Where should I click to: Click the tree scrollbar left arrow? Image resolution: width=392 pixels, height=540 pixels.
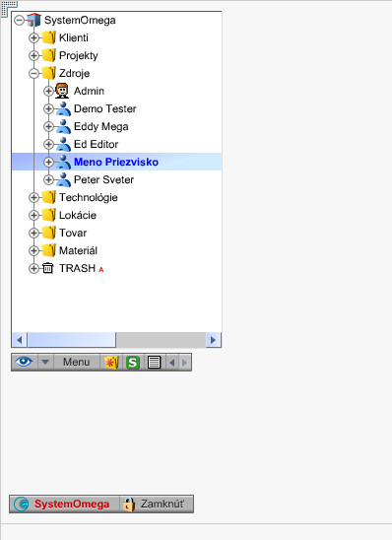coord(20,340)
